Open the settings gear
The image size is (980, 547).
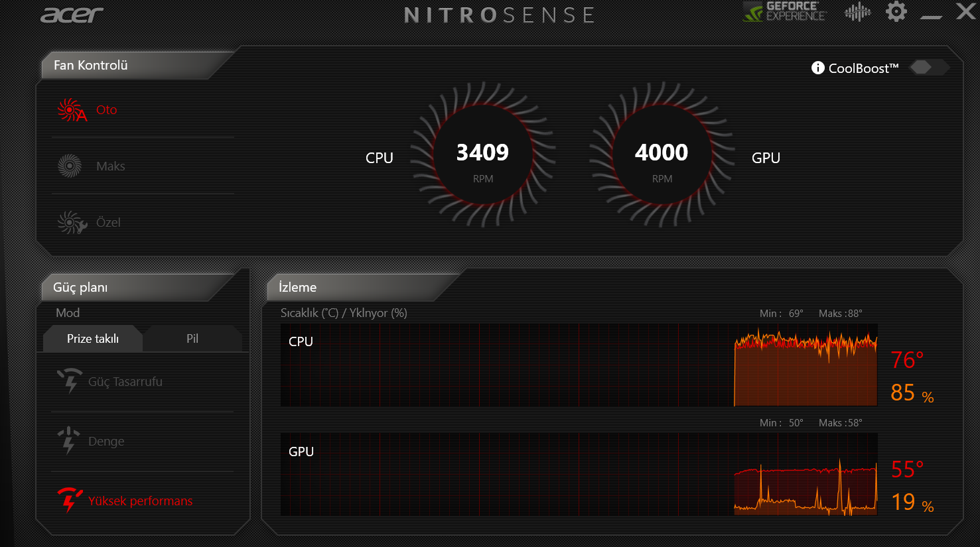tap(896, 11)
